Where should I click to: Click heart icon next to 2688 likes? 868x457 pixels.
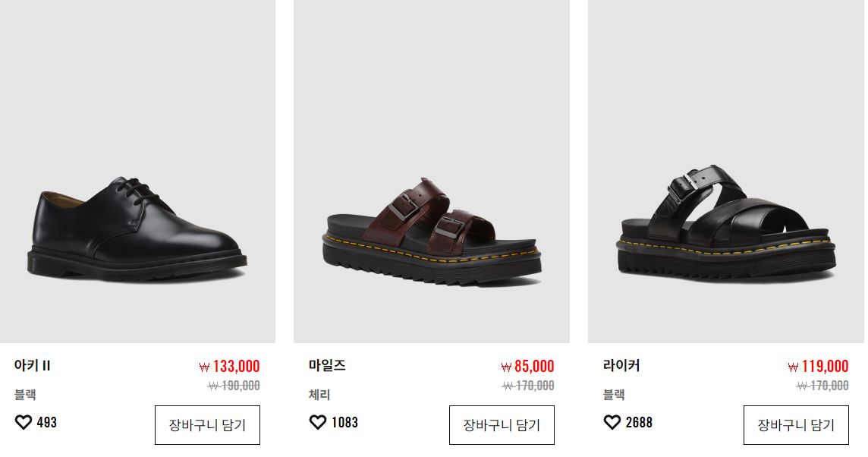612,423
